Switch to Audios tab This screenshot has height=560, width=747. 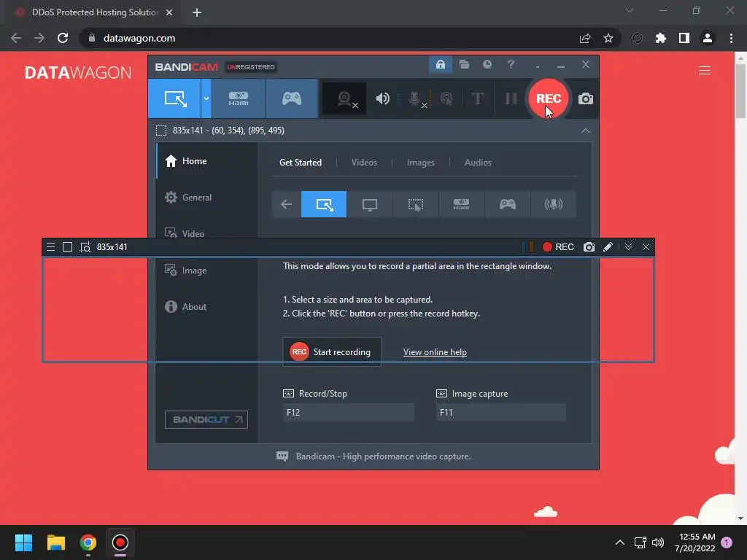[x=478, y=163]
